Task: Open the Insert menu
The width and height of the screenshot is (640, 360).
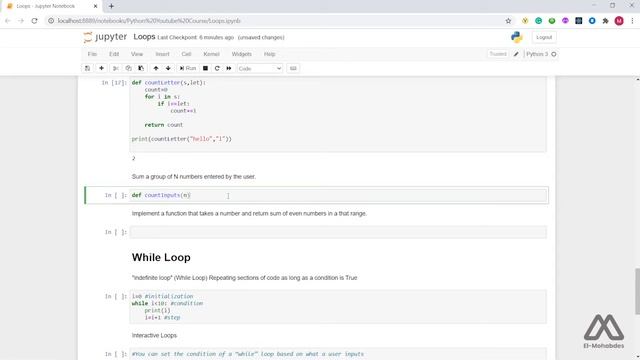Action: [x=162, y=54]
